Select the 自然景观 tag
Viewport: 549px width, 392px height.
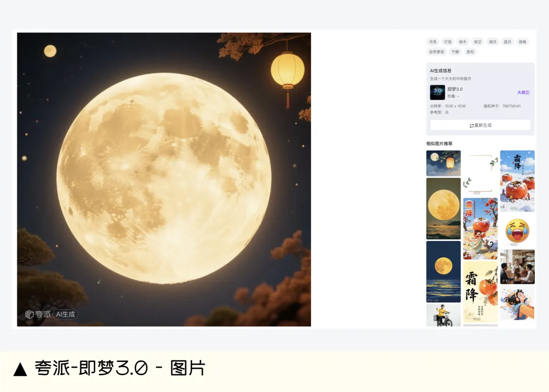[437, 52]
